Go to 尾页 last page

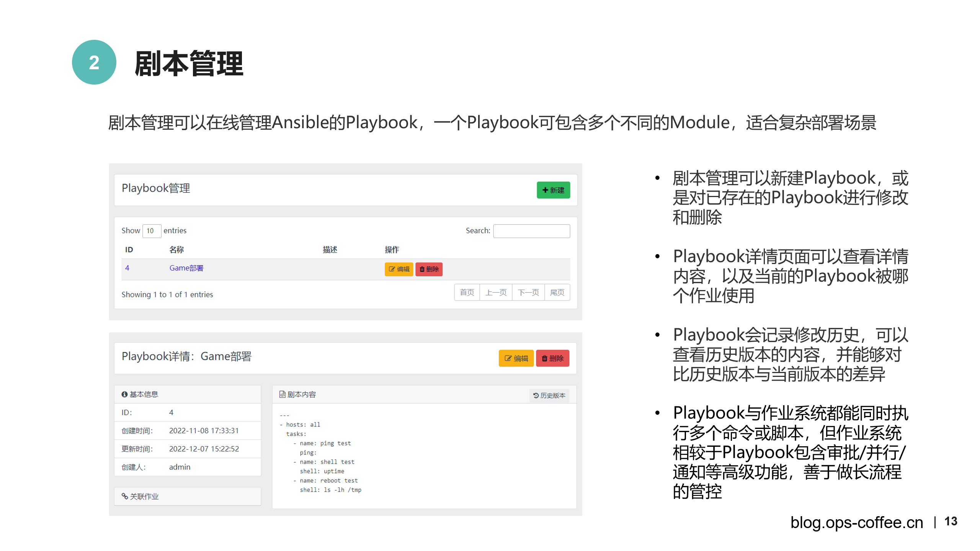click(x=557, y=292)
